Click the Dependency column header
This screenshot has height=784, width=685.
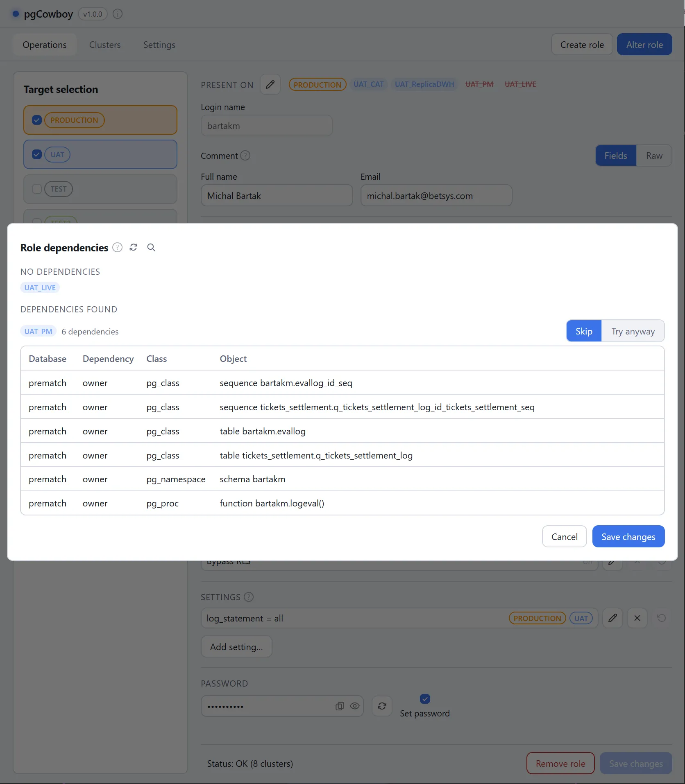click(x=108, y=359)
